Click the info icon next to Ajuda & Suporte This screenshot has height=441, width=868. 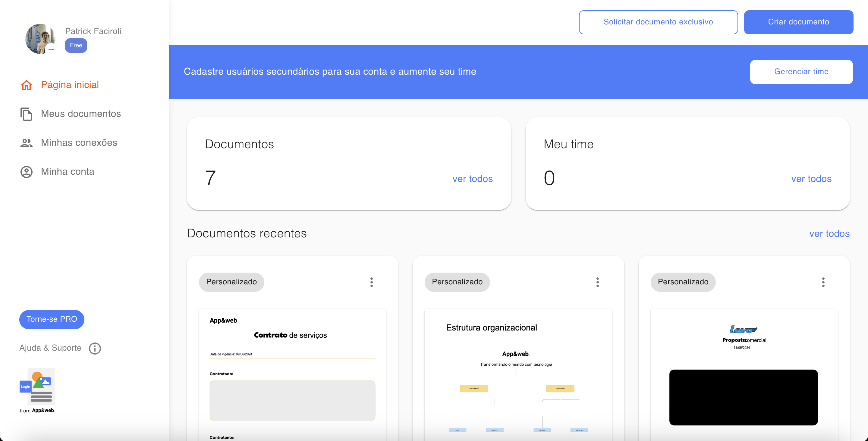click(95, 348)
